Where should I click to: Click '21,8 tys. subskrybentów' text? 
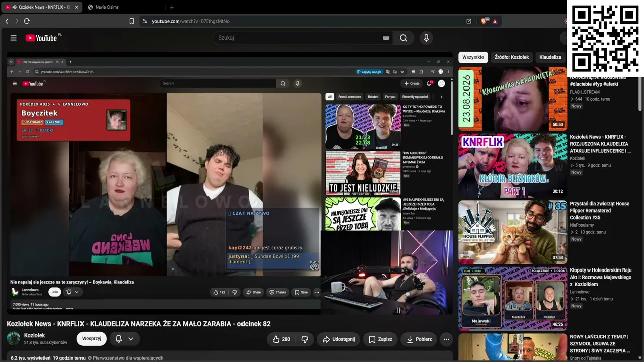[46, 343]
